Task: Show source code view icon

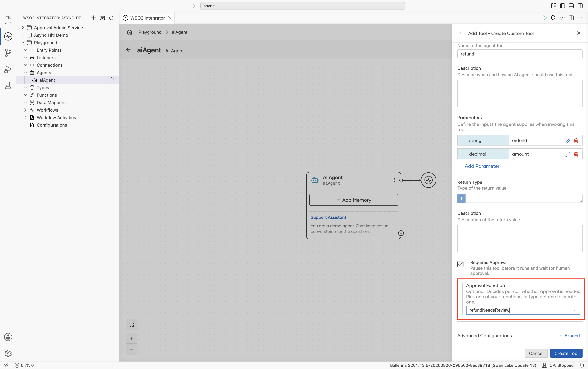Action: pos(562,18)
